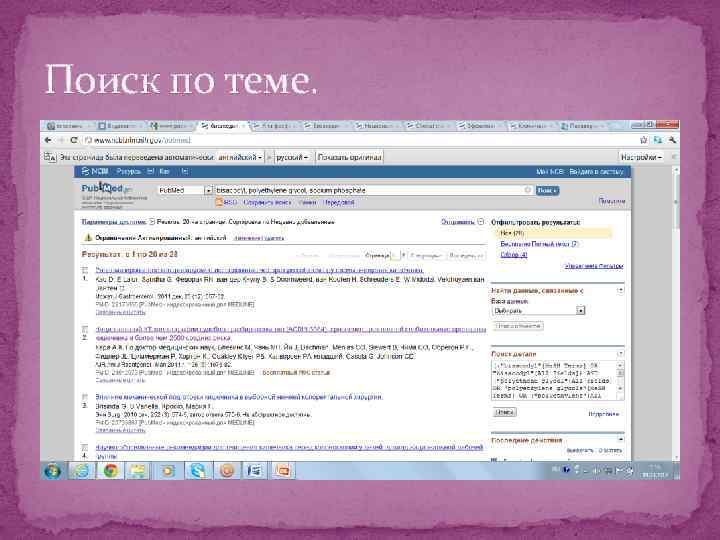This screenshot has height=540, width=720.
Task: Click 'Управление фильтрами' link
Action: pyautogui.click(x=594, y=266)
